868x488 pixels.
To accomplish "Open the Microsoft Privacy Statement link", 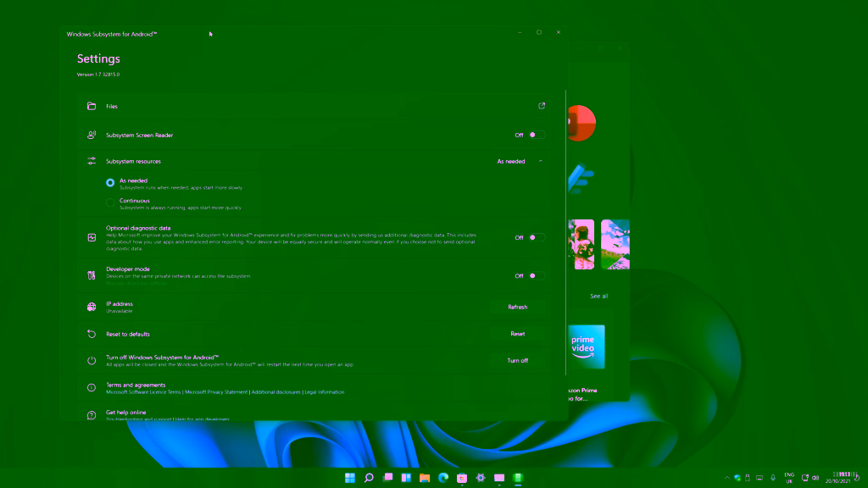I will (217, 392).
